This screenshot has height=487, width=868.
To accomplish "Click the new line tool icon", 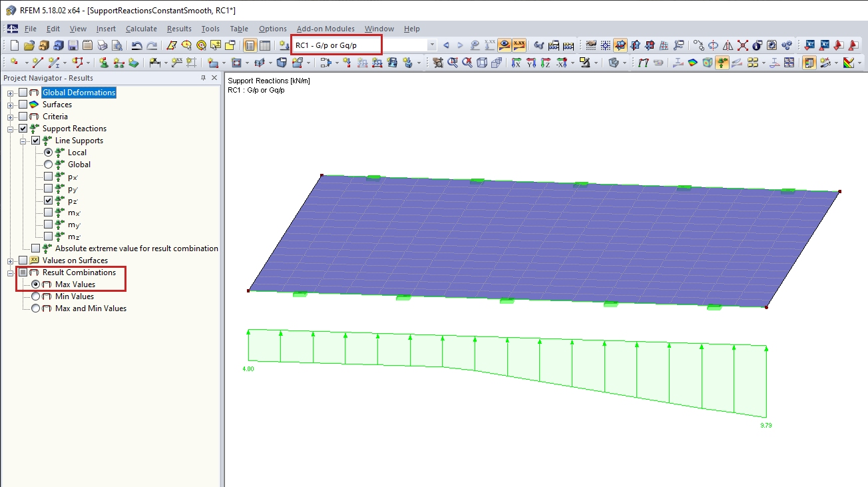I will click(37, 63).
